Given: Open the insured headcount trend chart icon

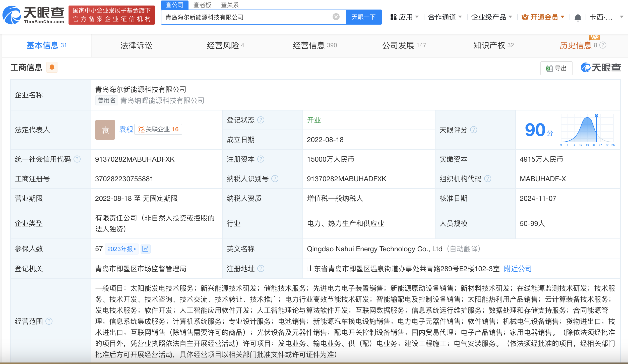Looking at the screenshot, I should pyautogui.click(x=145, y=249).
